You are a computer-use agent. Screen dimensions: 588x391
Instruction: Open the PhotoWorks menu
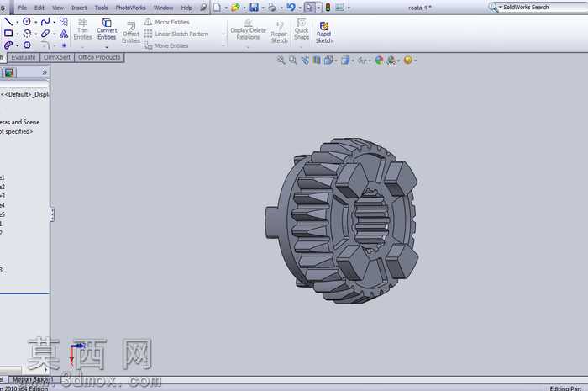click(x=130, y=8)
